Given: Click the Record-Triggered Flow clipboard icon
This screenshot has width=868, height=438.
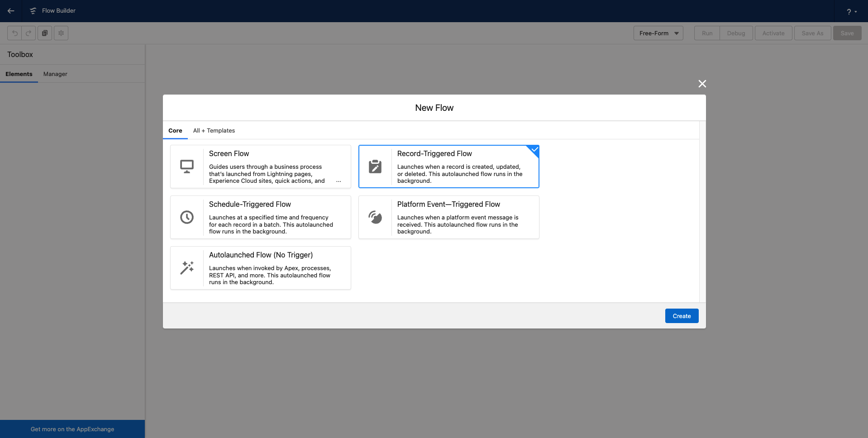Looking at the screenshot, I should point(375,166).
